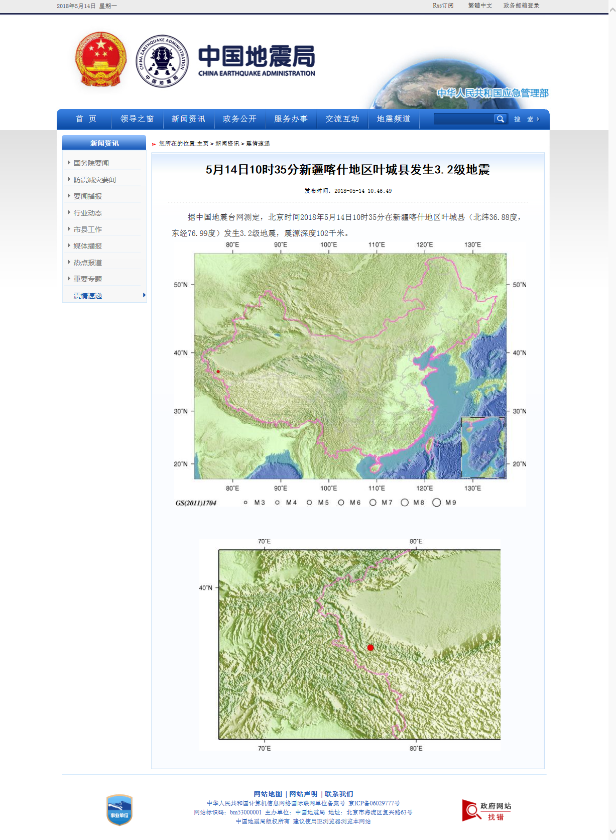Viewport: 616px width, 840px height.
Task: Click the M9 magnitude legend circle
Action: click(x=437, y=503)
